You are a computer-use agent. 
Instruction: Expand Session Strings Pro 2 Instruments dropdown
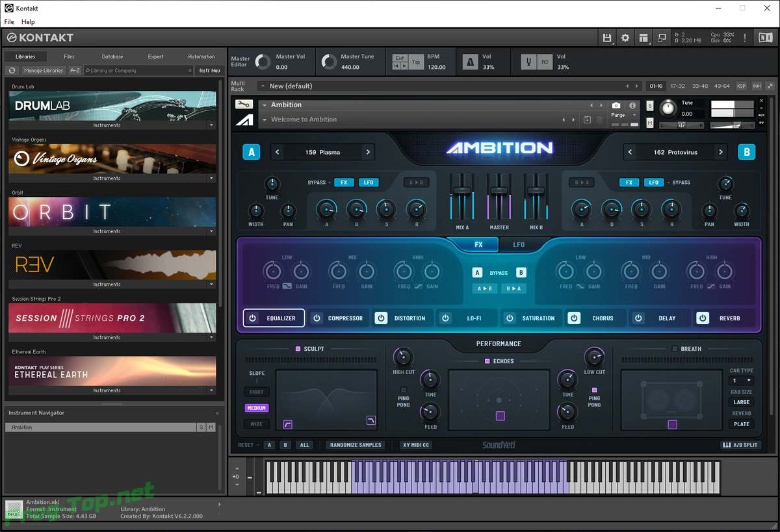coord(211,338)
